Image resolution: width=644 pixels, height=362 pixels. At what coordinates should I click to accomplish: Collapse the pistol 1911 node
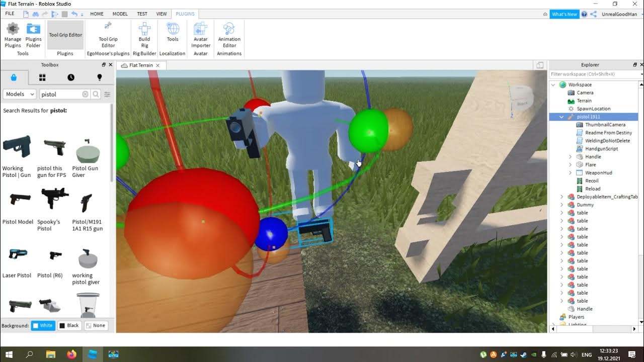coord(561,117)
